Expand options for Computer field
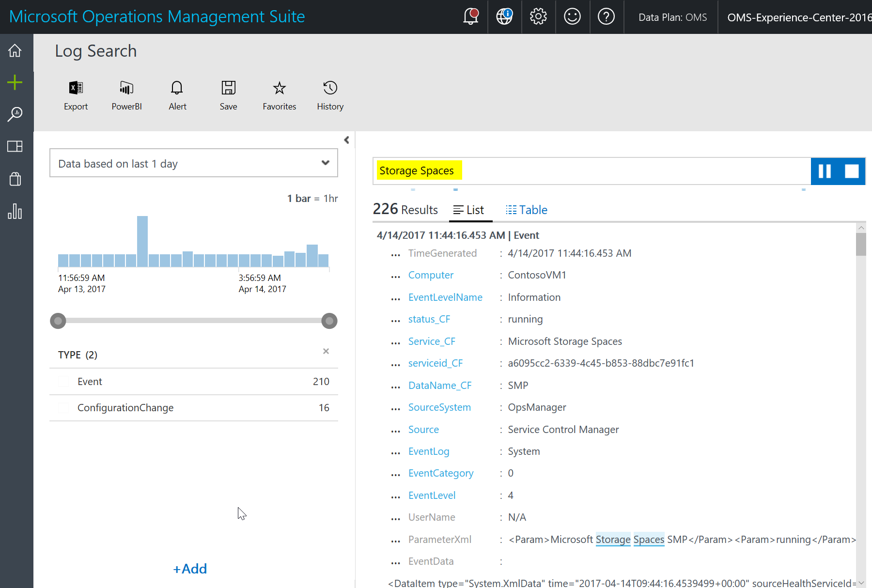The width and height of the screenshot is (872, 588). coord(396,276)
